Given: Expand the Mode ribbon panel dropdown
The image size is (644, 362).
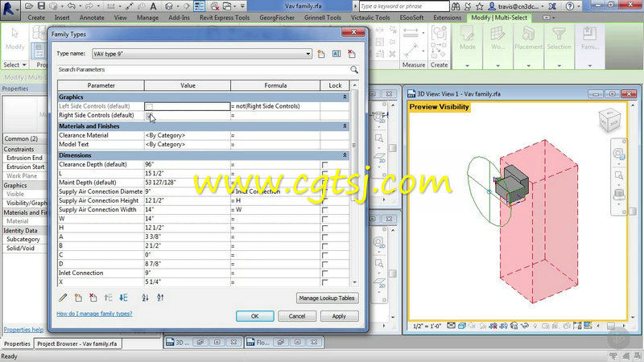Looking at the screenshot, I should coord(468,66).
